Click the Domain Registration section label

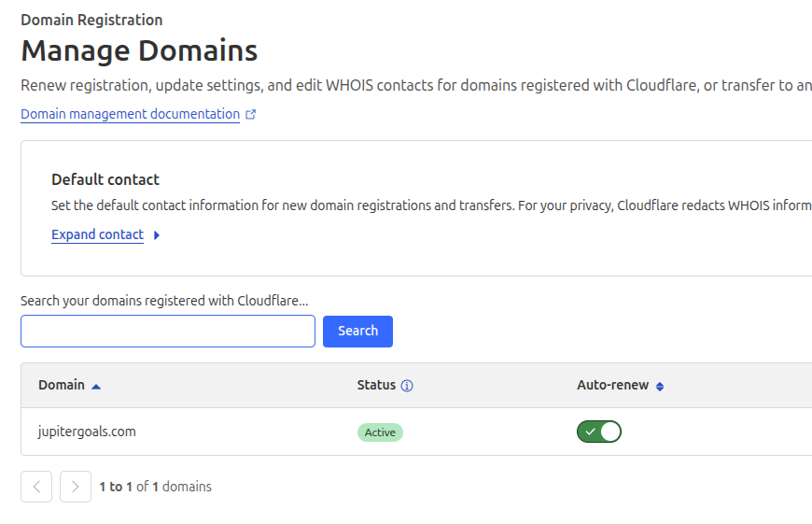[91, 20]
